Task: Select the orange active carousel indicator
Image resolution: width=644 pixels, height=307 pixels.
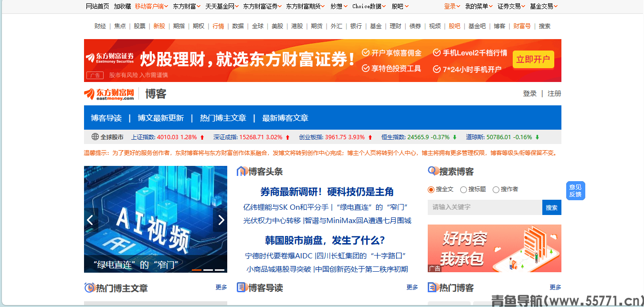Action: [x=197, y=270]
